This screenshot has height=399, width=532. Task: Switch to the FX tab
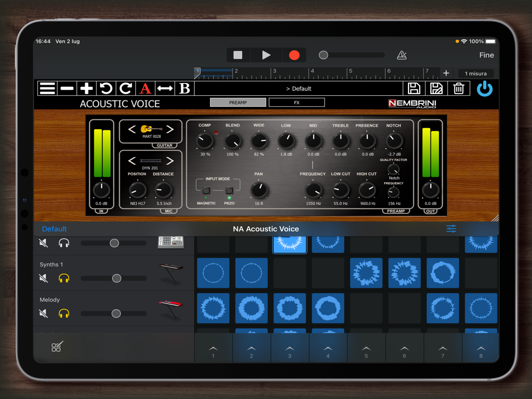click(x=296, y=103)
